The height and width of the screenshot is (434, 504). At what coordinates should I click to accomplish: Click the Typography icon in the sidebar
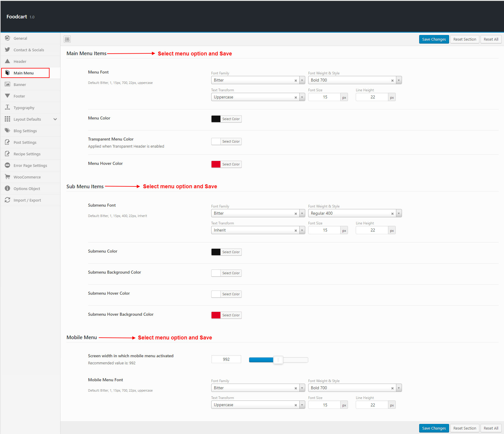click(x=7, y=108)
